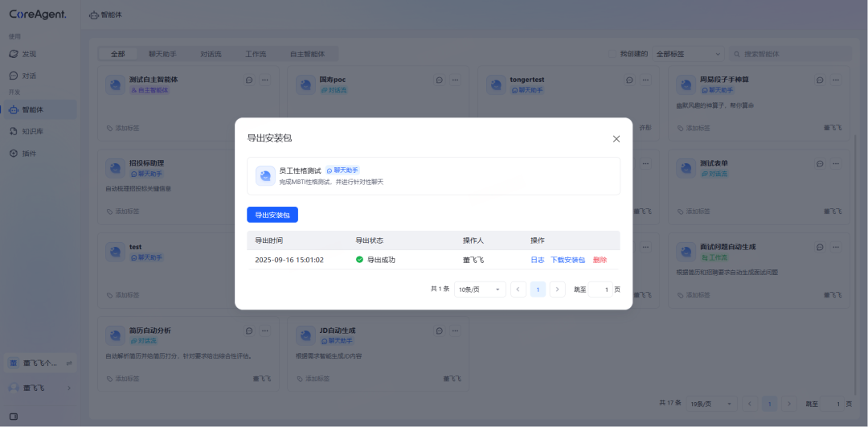The height and width of the screenshot is (427, 868).
Task: Open the 日志 link in export row
Action: coord(538,260)
